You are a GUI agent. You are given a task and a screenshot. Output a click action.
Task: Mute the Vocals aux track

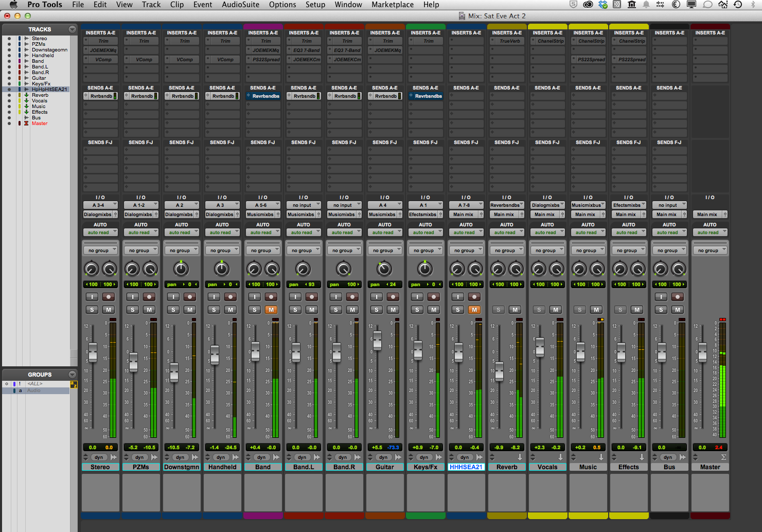point(555,310)
